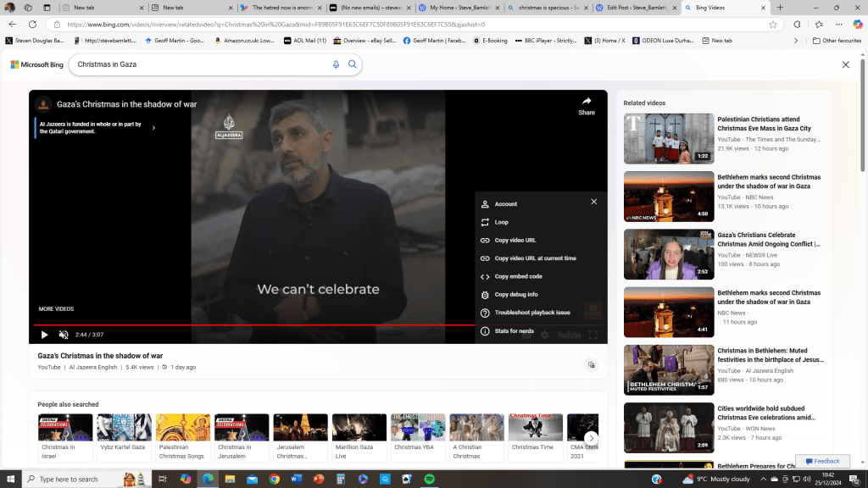
Task: Open Spotify from the Windows taskbar
Action: click(x=429, y=479)
